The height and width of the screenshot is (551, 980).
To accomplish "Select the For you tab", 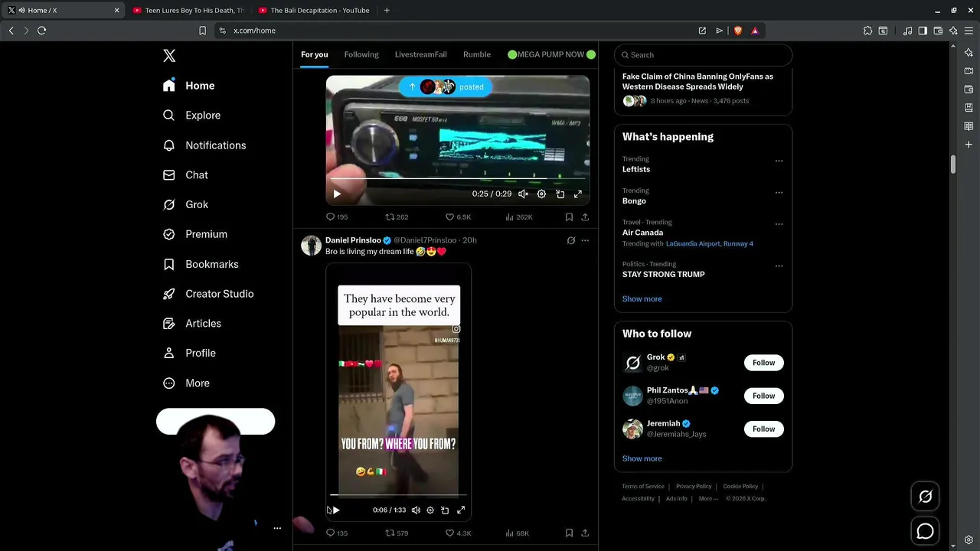I will [314, 54].
